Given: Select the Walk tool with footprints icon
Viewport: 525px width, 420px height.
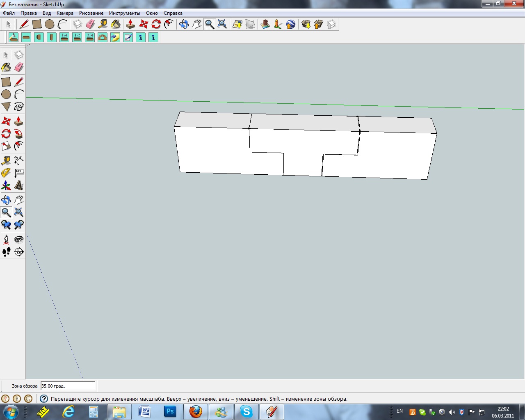Looking at the screenshot, I should pyautogui.click(x=6, y=251).
